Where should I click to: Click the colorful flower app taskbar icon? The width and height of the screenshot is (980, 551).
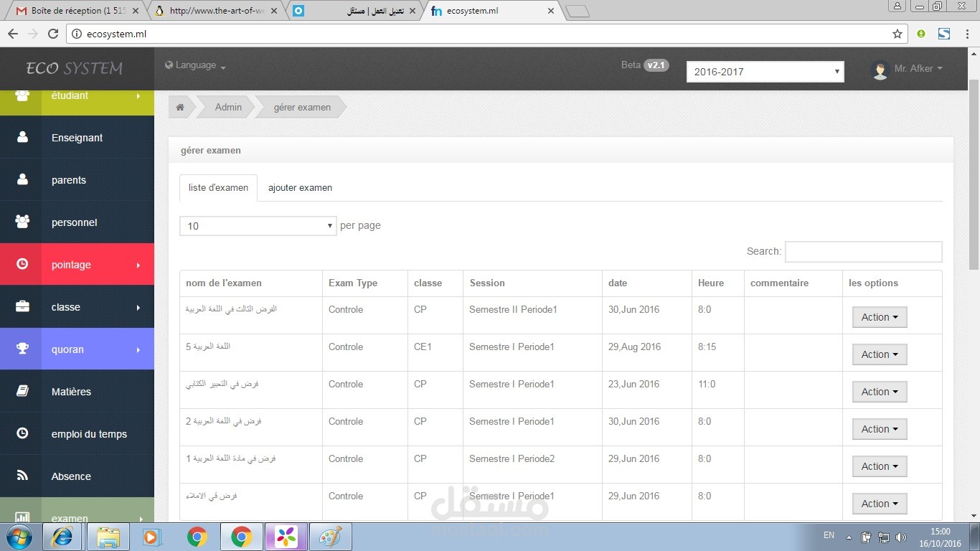[286, 536]
